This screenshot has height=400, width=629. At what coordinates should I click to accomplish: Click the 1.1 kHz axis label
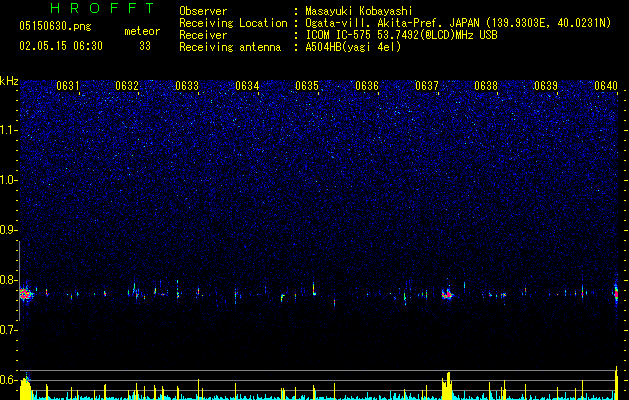pos(9,130)
